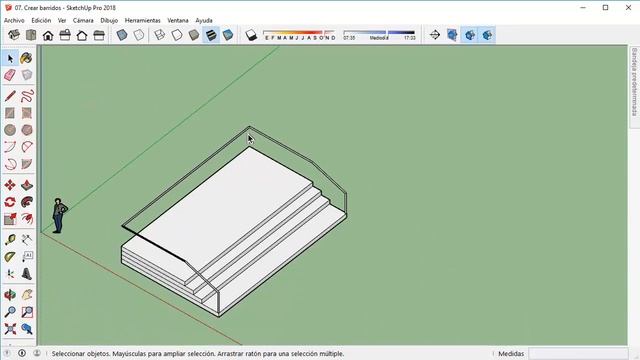Select the Tape Measure tool

pyautogui.click(x=10, y=240)
